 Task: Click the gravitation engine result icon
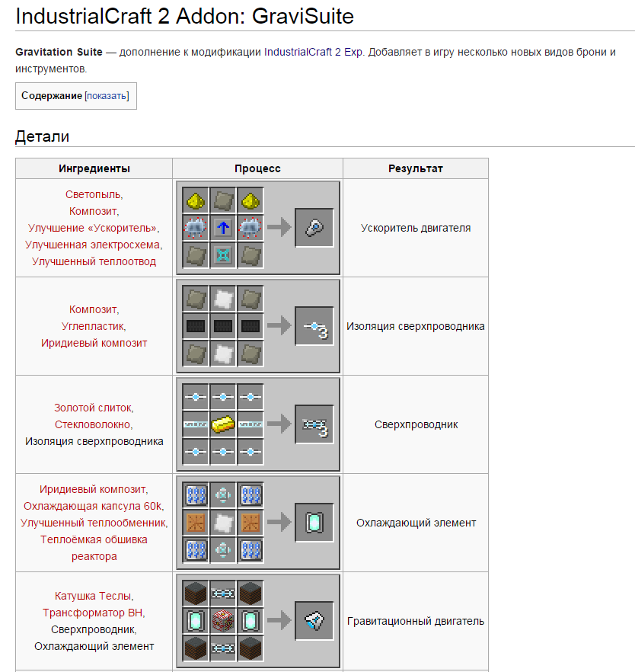[314, 620]
